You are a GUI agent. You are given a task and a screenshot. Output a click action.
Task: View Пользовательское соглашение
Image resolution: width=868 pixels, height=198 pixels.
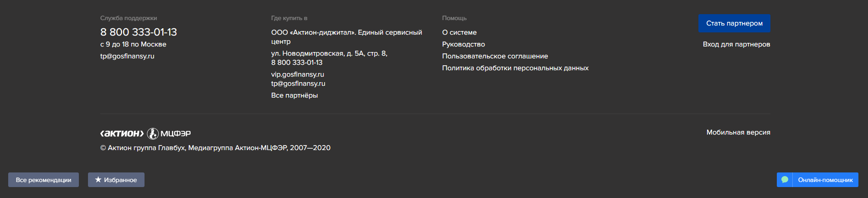(x=495, y=56)
